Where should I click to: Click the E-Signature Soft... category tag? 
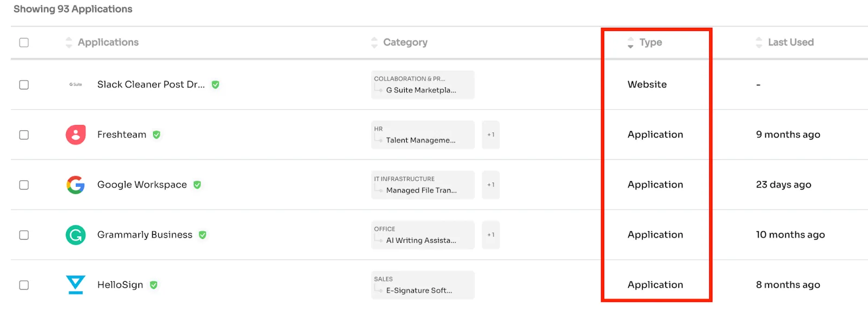tap(423, 285)
